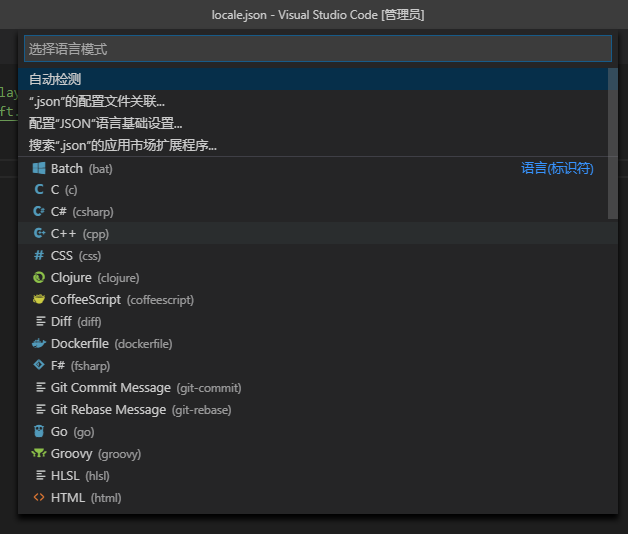Click the CoffeeScript icon
The width and height of the screenshot is (628, 534).
[39, 299]
